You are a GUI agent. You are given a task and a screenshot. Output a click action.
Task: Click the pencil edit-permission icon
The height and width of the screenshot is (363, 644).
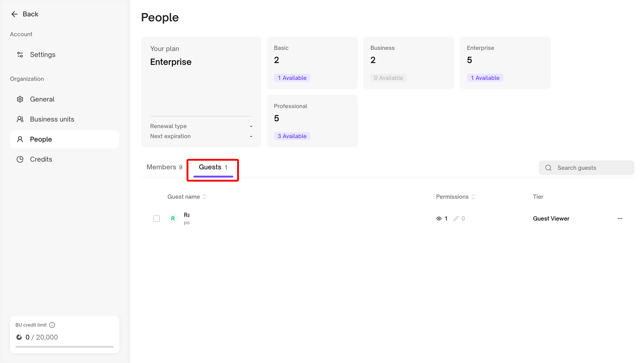point(456,219)
